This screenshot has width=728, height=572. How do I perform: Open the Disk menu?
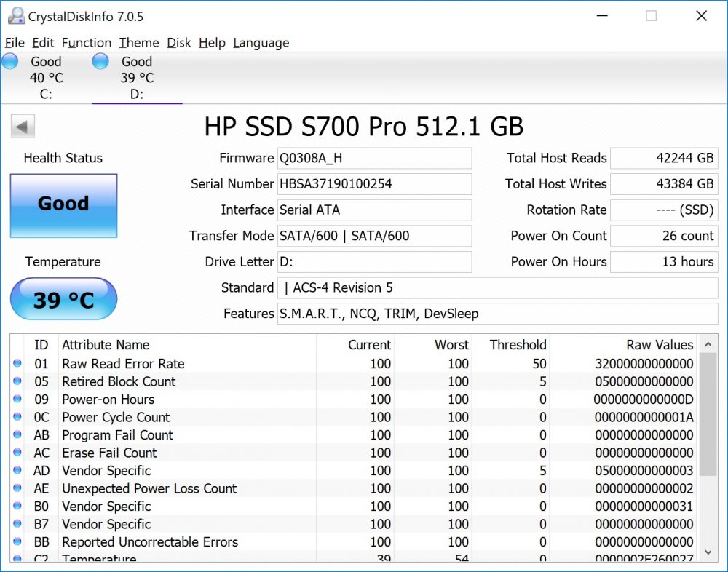tap(179, 43)
